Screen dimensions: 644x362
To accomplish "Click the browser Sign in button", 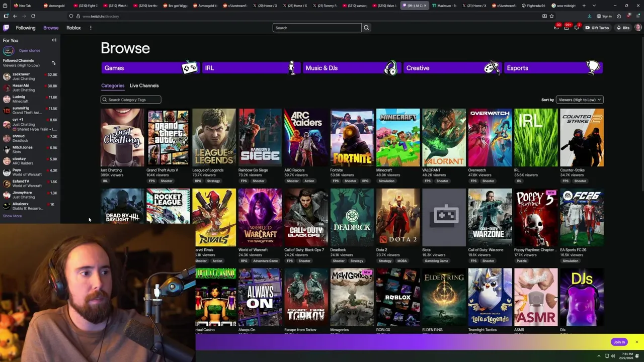I will (x=604, y=16).
